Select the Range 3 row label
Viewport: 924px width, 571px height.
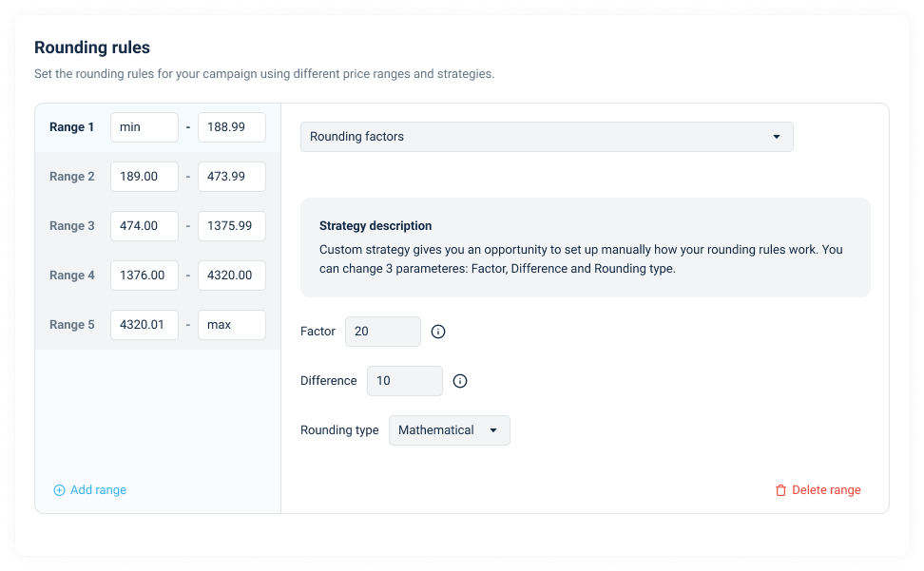(72, 225)
